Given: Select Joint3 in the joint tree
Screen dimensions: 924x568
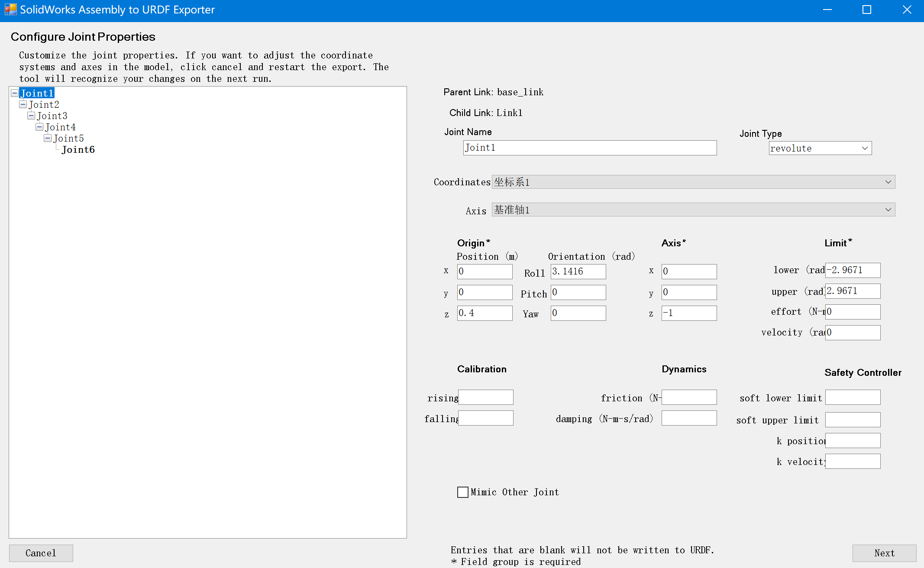Looking at the screenshot, I should (52, 116).
